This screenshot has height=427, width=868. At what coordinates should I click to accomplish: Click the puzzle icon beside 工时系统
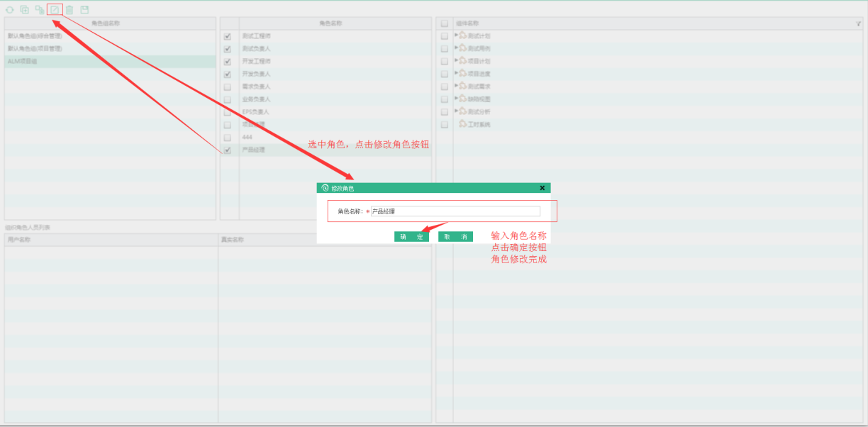coord(462,124)
